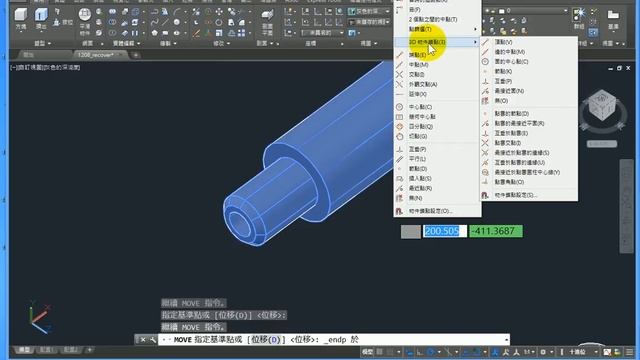
Task: Select the Box (方塊) solid tool
Action: pos(20,19)
